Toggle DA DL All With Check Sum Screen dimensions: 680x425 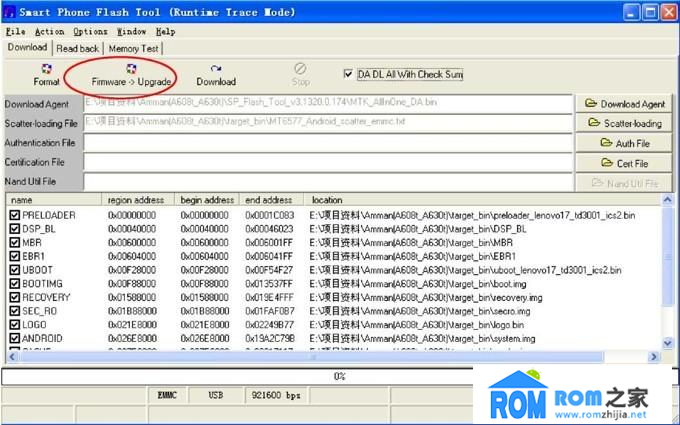click(348, 74)
